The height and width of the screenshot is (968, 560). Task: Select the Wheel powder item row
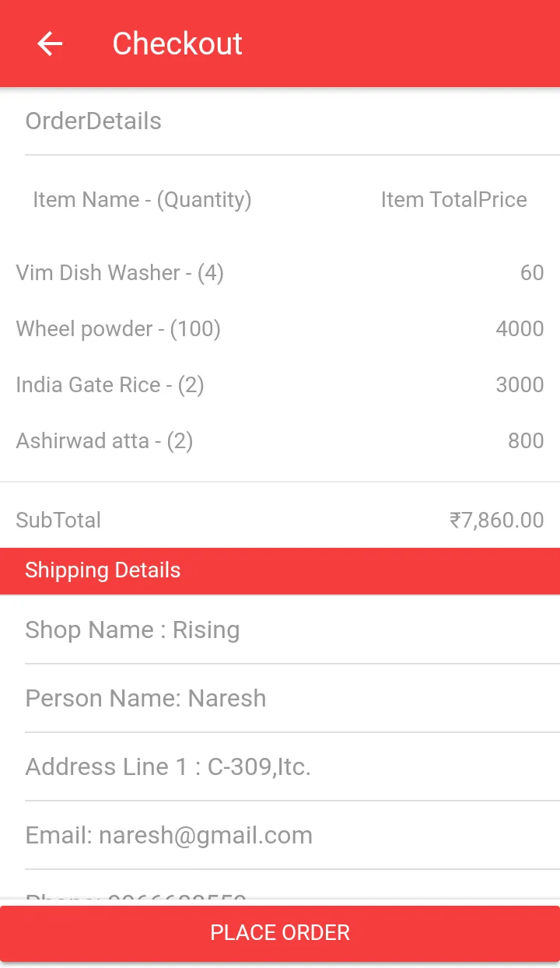280,329
